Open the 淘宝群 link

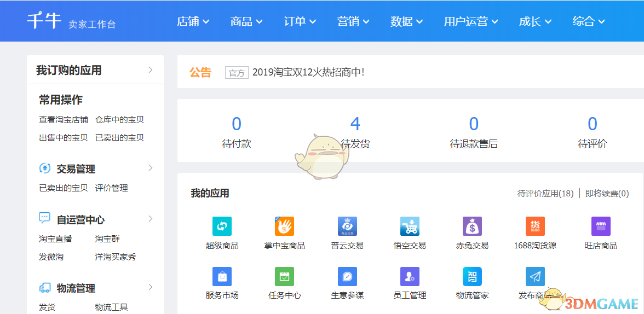click(x=107, y=239)
